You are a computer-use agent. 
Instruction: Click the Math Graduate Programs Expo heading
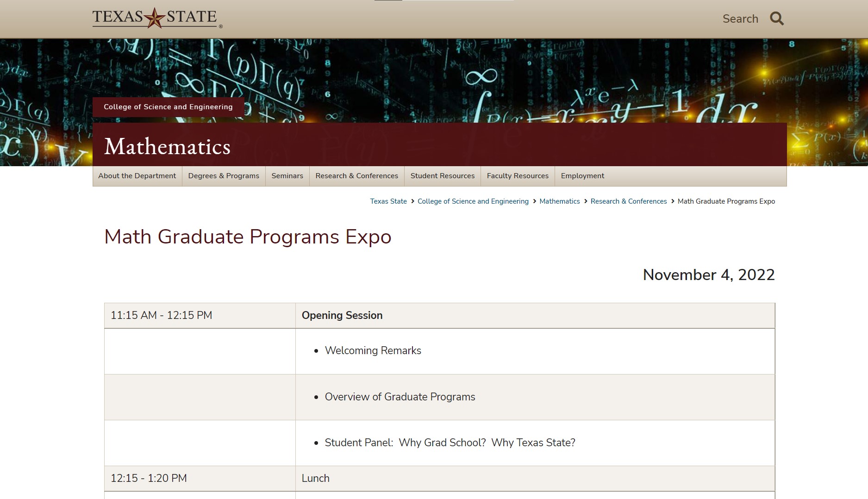tap(248, 237)
